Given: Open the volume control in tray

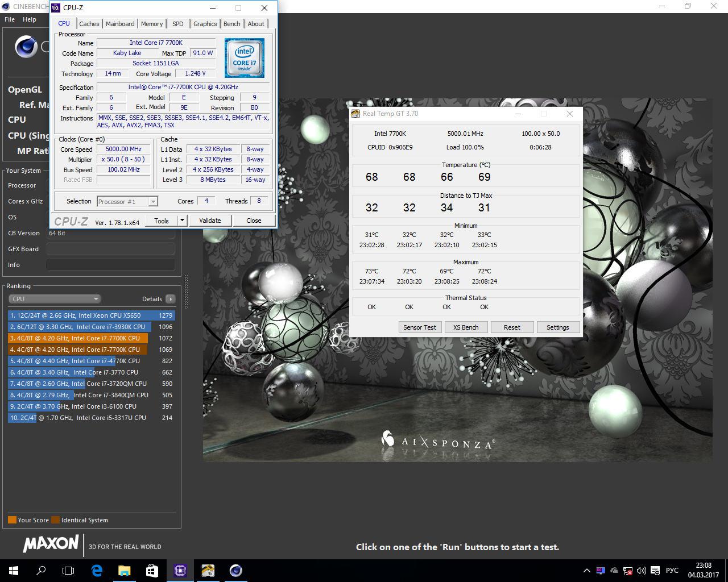Looking at the screenshot, I should [x=642, y=571].
